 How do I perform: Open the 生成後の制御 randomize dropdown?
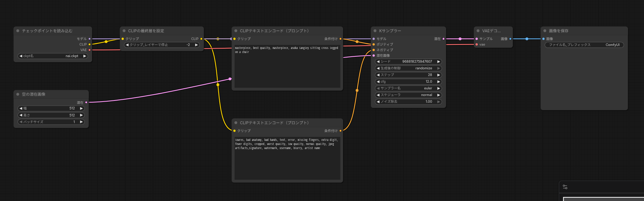[x=408, y=68]
